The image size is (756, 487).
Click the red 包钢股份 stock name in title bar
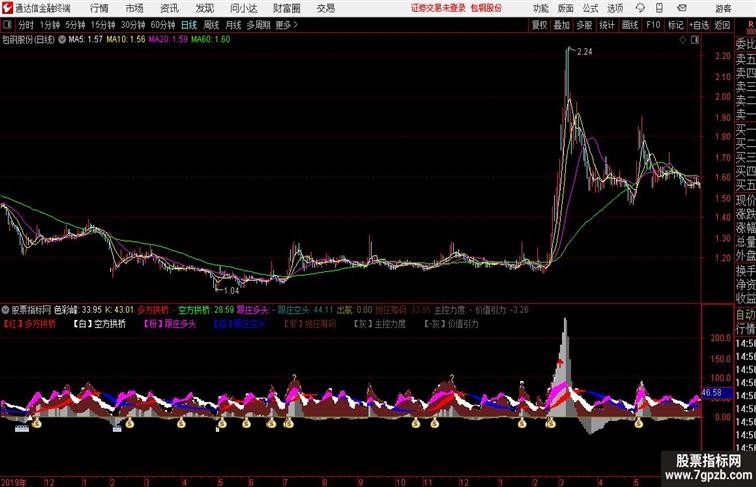[486, 8]
